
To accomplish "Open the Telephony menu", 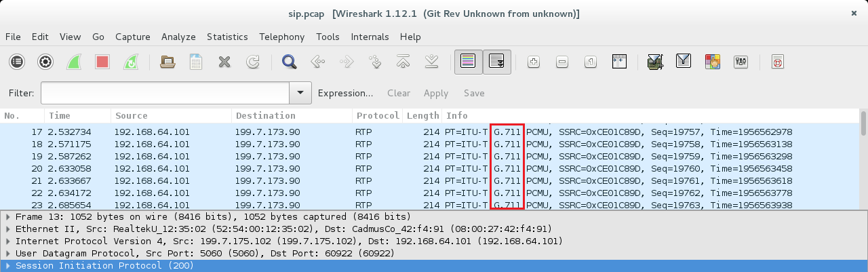I will [x=282, y=37].
